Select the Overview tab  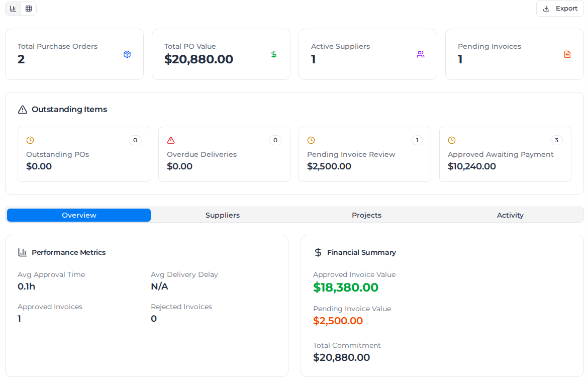[79, 215]
